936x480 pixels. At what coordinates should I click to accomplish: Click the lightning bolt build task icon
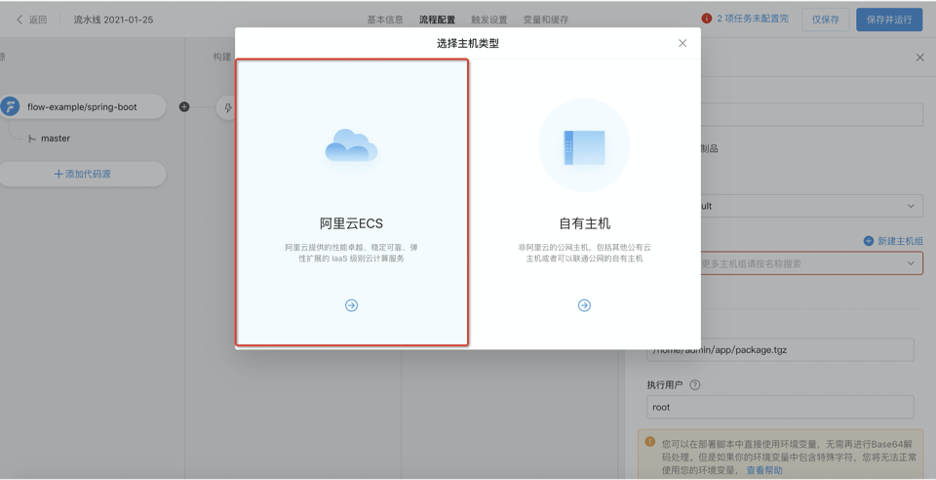pos(227,107)
